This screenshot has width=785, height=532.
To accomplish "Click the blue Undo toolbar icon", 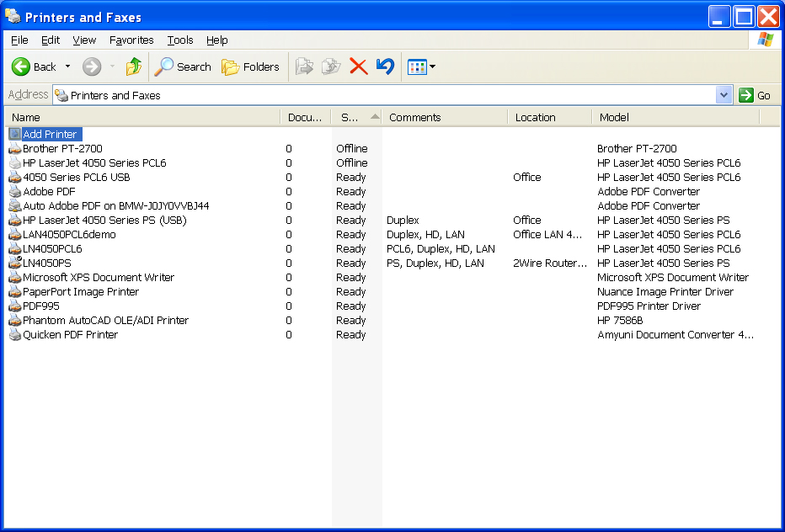I will click(385, 66).
